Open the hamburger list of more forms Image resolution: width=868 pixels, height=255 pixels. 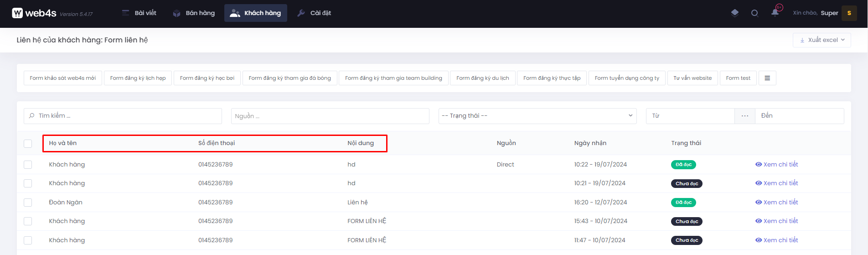tap(767, 78)
